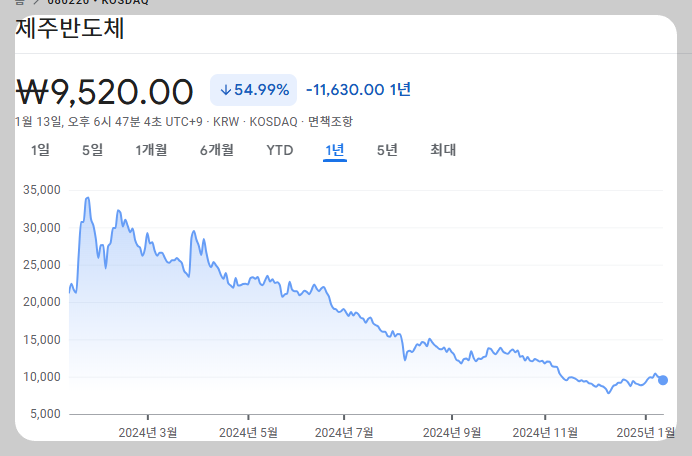Image resolution: width=692 pixels, height=456 pixels.
Task: Select the 1년 range tab
Action: [x=335, y=150]
